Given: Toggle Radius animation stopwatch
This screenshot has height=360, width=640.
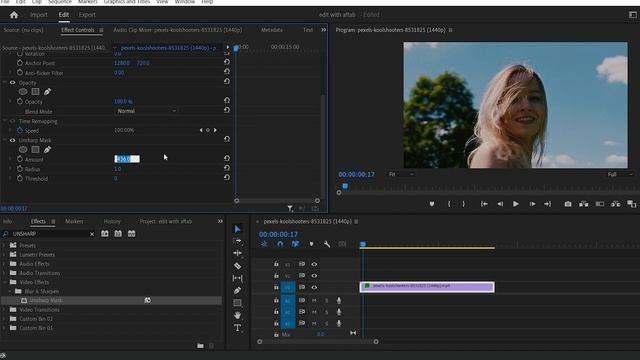Looking at the screenshot, I should click(x=20, y=169).
